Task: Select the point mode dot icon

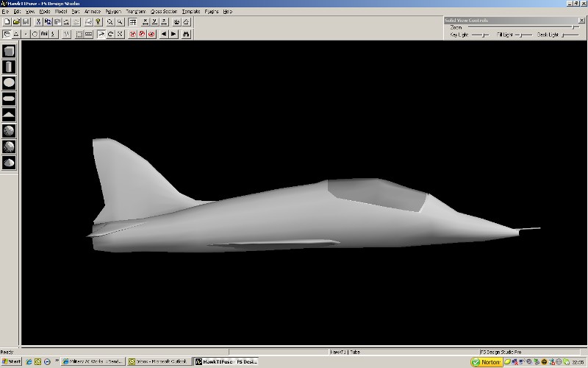Action: click(x=26, y=34)
